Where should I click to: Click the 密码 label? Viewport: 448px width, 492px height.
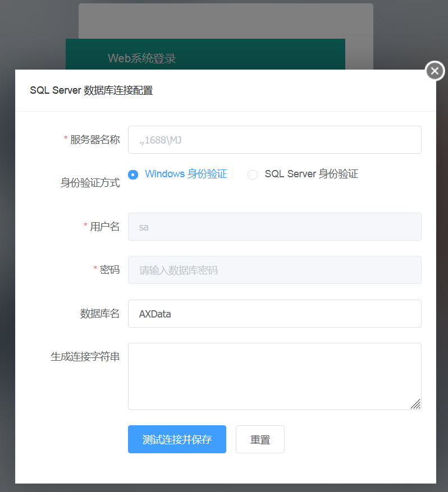(110, 270)
